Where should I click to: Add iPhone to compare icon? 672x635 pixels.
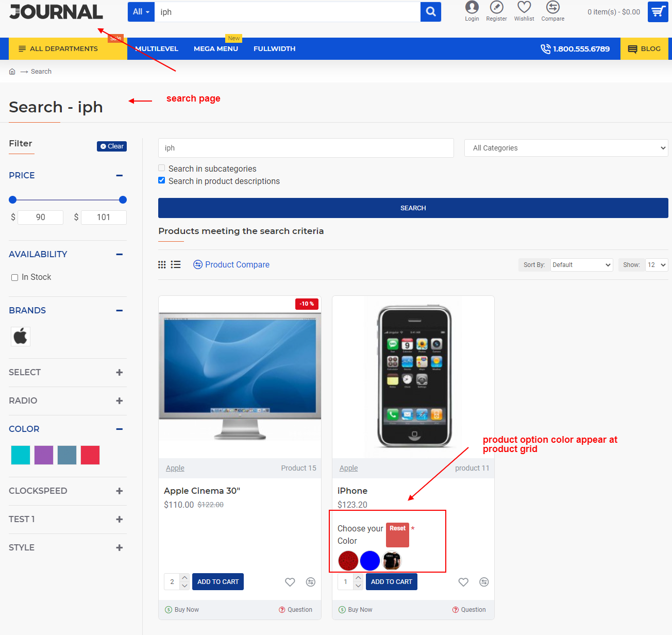(484, 582)
